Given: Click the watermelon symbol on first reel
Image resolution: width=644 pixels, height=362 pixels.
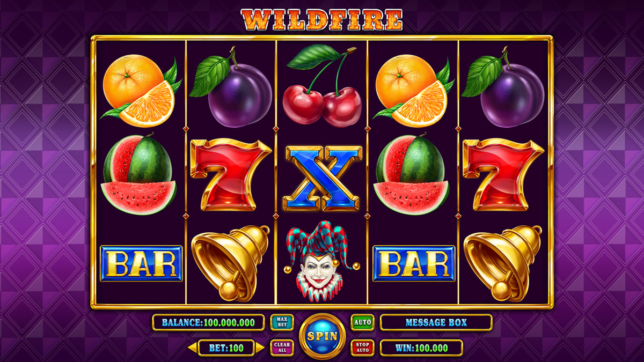Looking at the screenshot, I should point(140,175).
